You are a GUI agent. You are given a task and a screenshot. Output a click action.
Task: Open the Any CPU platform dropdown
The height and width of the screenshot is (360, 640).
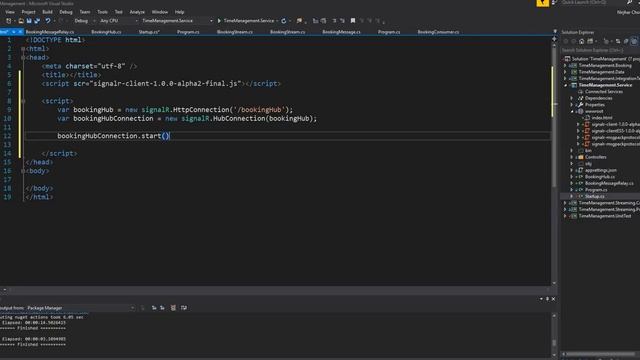[x=118, y=21]
